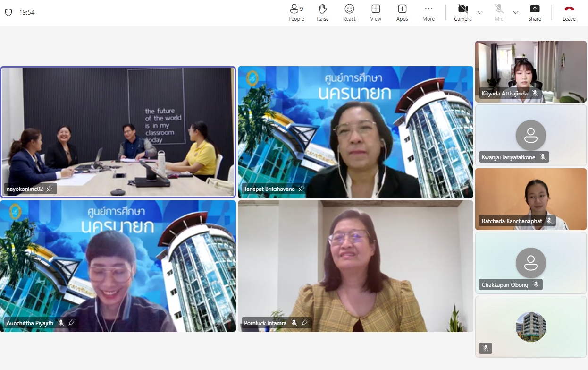This screenshot has width=588, height=370.
Task: Change the meeting View layout
Action: click(x=376, y=13)
